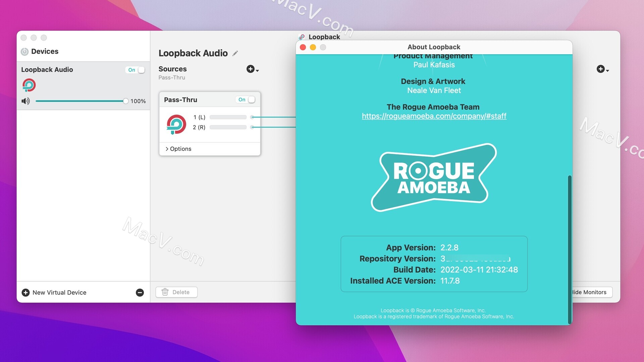Click the Repository Version value
The height and width of the screenshot is (362, 644).
475,259
